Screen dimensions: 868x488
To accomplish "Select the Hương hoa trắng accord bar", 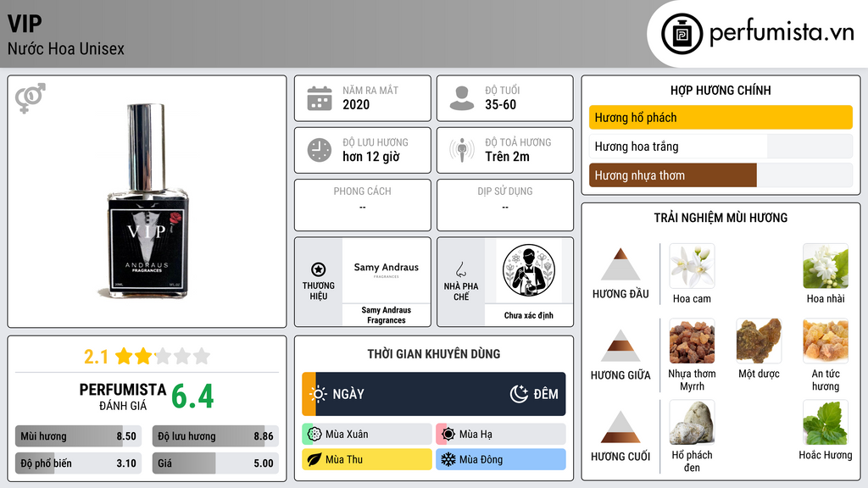I will pos(721,147).
